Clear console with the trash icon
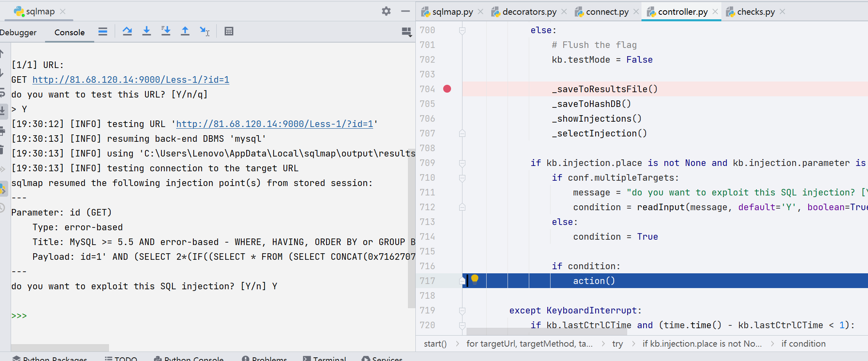868x361 pixels. click(2, 150)
